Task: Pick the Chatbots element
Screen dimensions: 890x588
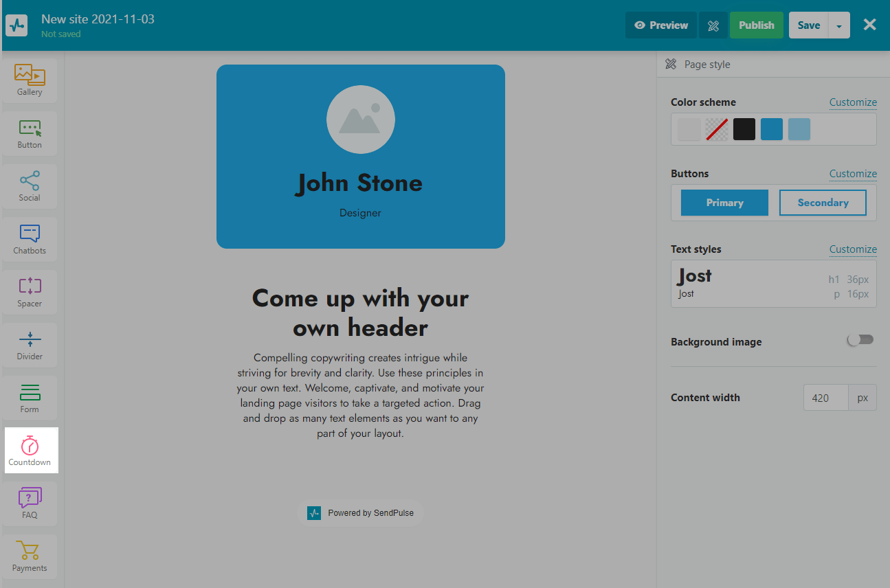Action: pos(30,239)
